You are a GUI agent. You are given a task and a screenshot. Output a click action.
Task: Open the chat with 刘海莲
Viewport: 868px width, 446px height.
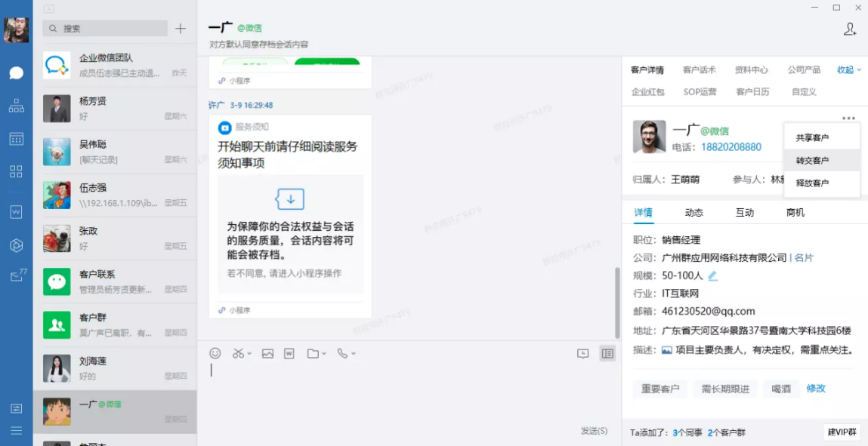point(115,368)
